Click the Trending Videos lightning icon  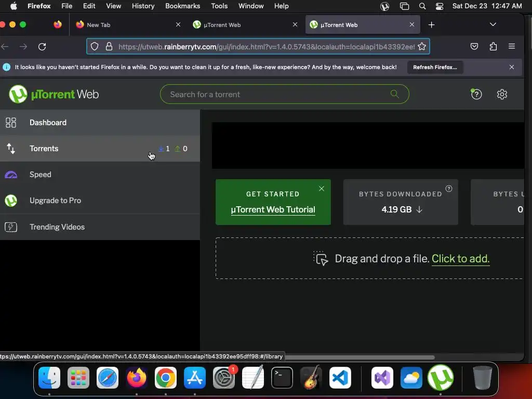pos(11,227)
